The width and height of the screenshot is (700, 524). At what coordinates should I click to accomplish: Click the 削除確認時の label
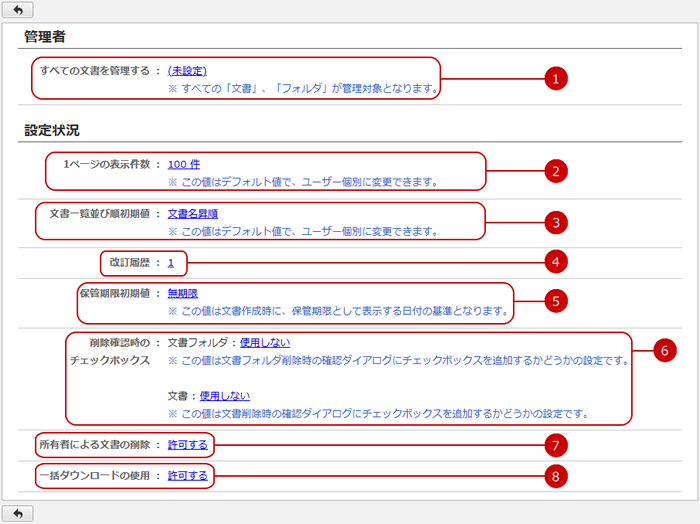click(x=120, y=342)
